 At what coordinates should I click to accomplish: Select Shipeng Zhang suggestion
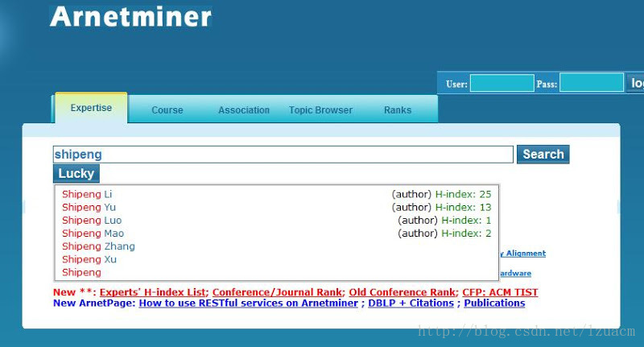(x=277, y=246)
